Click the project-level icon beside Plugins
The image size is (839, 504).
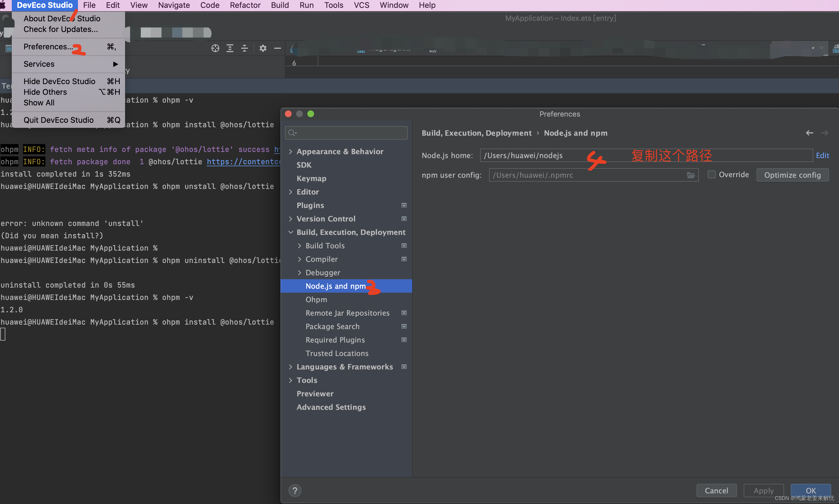point(404,205)
